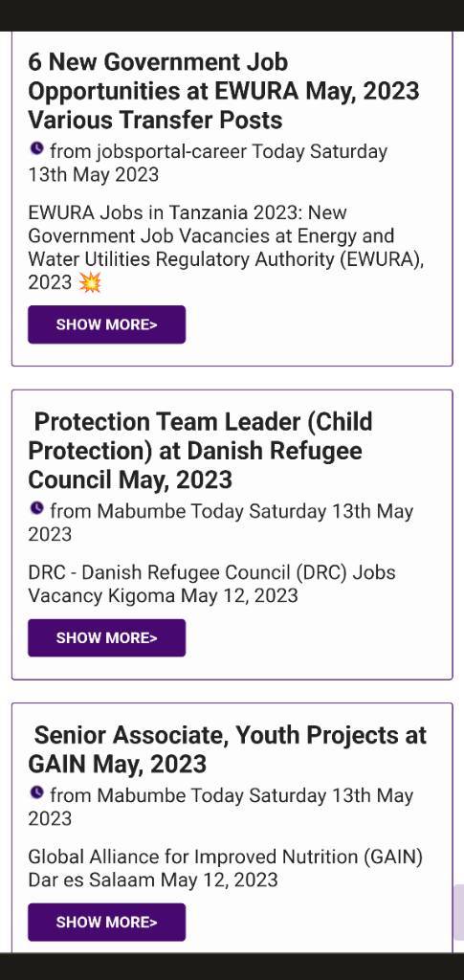464x980 pixels.
Task: Select the EWURA Jobs in Tanzania description text
Action: [x=226, y=248]
